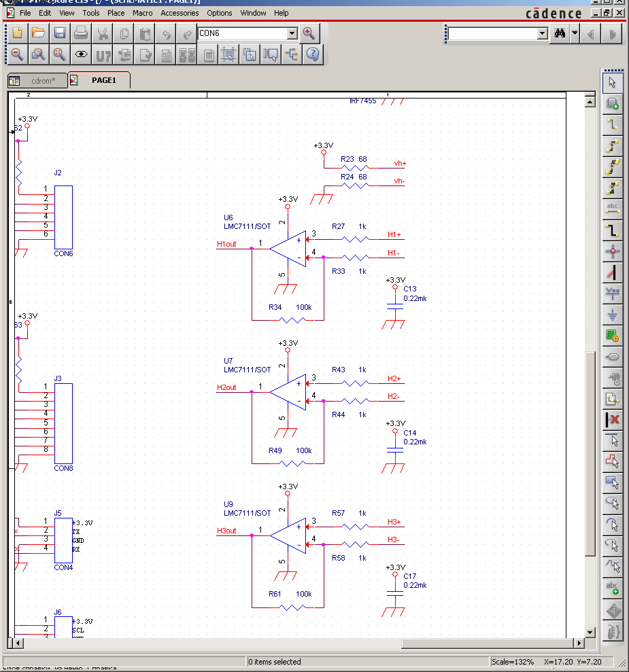Screen dimensions: 629x672
Task: Pick the Place Ground tool
Action: pyautogui.click(x=613, y=315)
